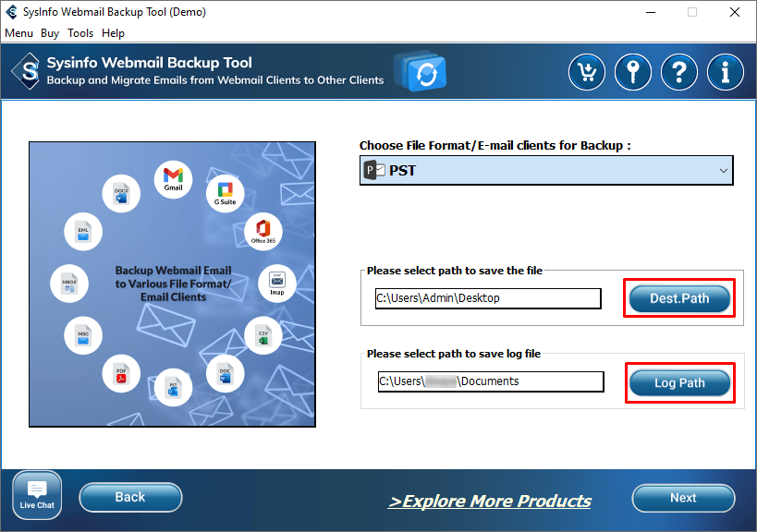The image size is (757, 532).
Task: Go Back to previous step
Action: pos(130,497)
